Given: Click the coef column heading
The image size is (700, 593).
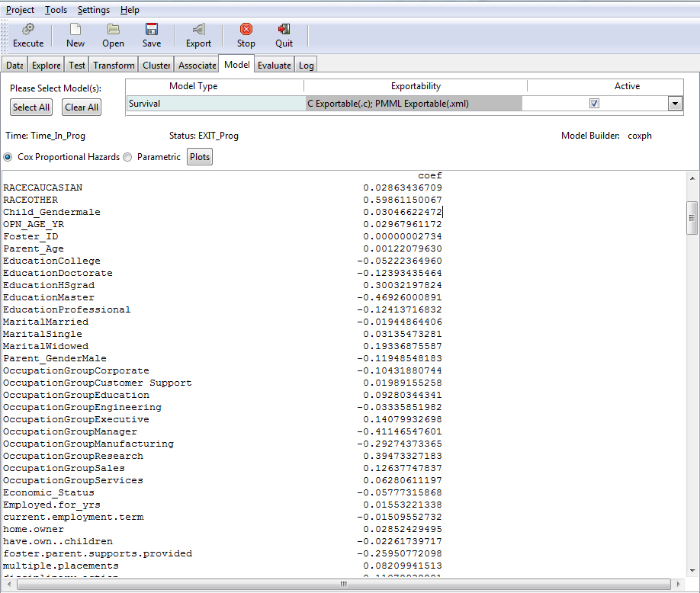Looking at the screenshot, I should point(430,176).
